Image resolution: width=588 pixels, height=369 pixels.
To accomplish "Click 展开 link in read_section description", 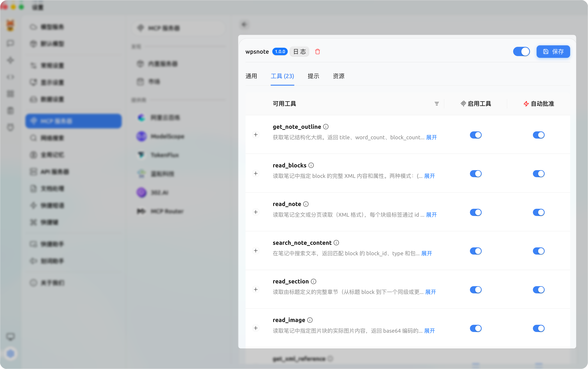I will [430, 292].
